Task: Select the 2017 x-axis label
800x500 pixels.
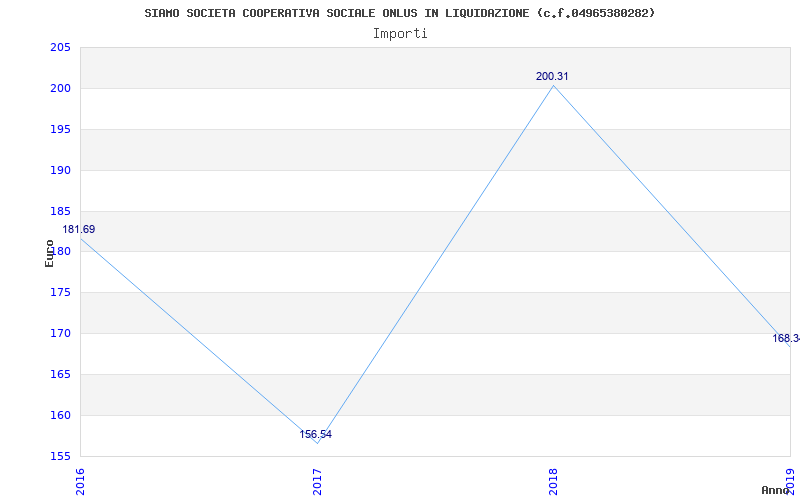Action: [317, 482]
